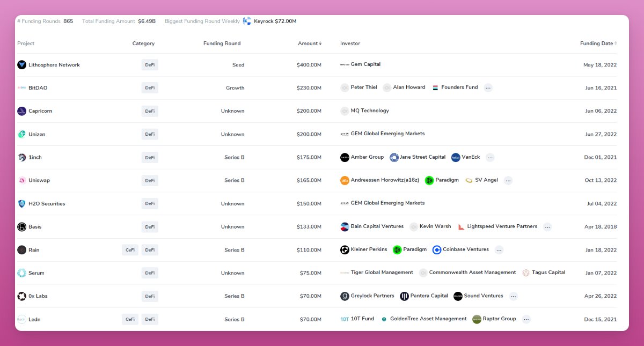Image resolution: width=644 pixels, height=346 pixels.
Task: Click the H2O Securities project logo
Action: pyautogui.click(x=21, y=204)
